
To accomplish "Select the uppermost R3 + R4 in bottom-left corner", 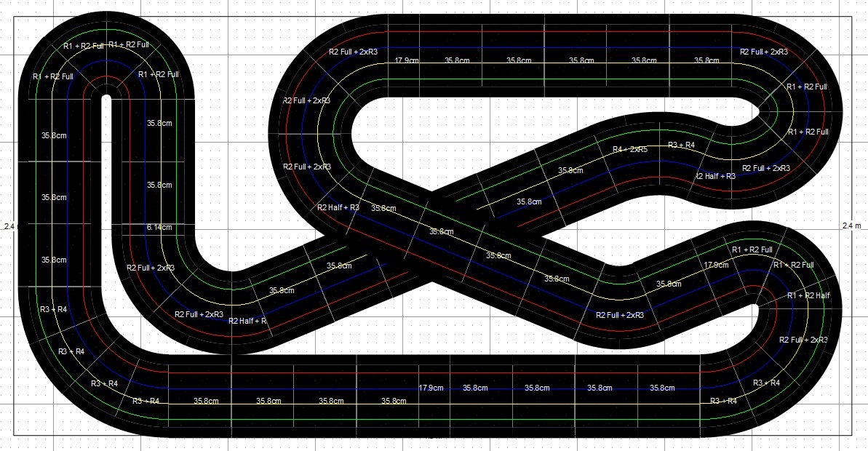I will pos(53,309).
